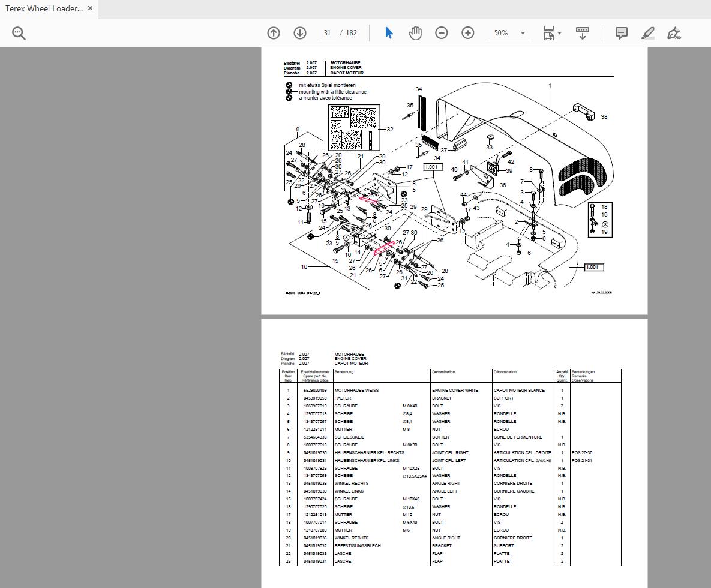Select the Hand tool for panning
This screenshot has width=711, height=588.
415,33
